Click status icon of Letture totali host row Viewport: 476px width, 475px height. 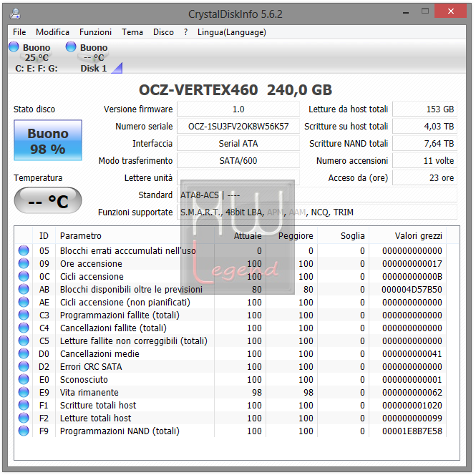pyautogui.click(x=24, y=418)
